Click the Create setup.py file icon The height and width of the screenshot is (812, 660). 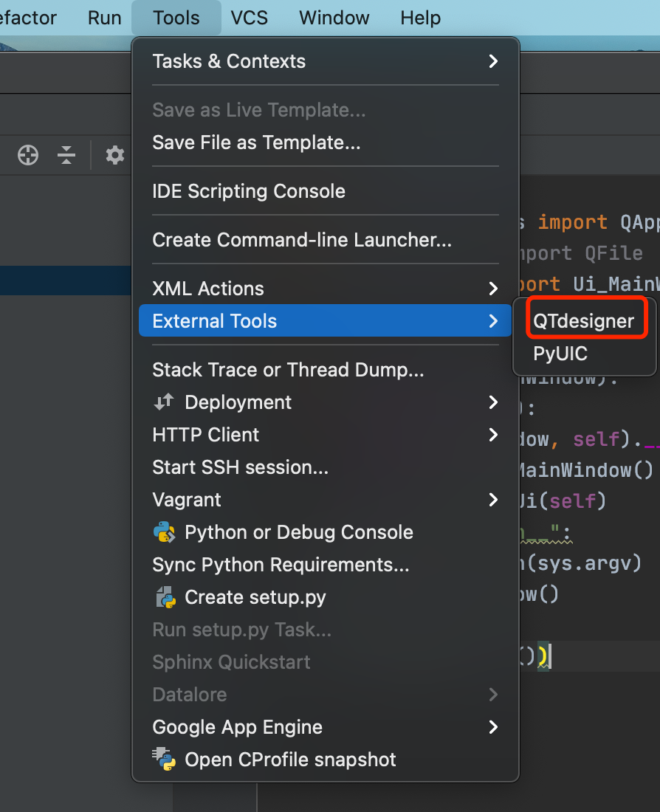164,597
